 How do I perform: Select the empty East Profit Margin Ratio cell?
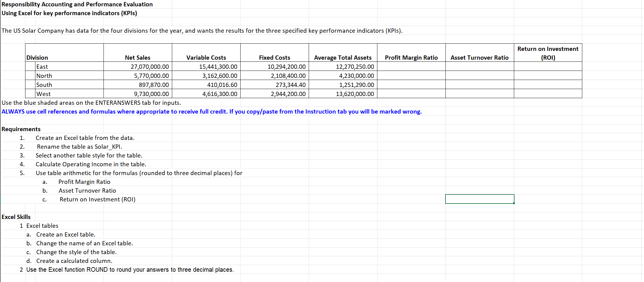point(411,66)
